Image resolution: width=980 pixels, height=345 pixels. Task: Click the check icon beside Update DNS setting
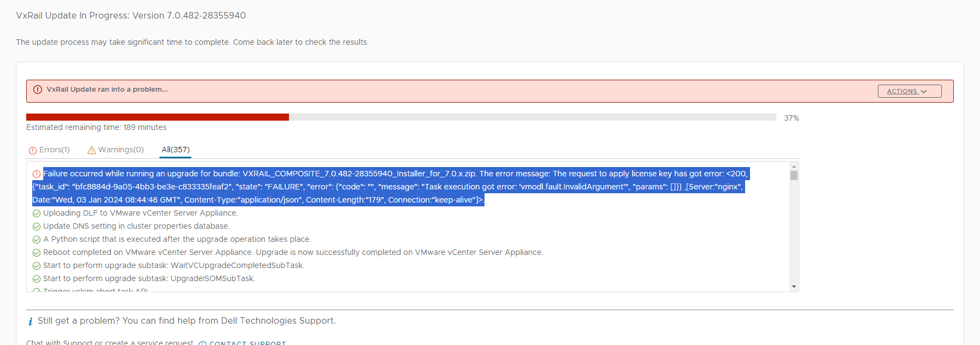[x=37, y=227]
